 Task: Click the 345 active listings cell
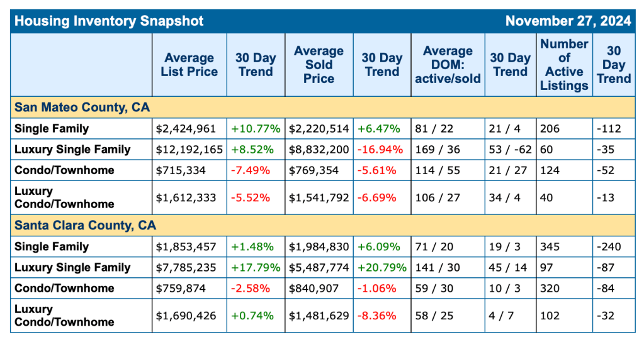pyautogui.click(x=551, y=246)
